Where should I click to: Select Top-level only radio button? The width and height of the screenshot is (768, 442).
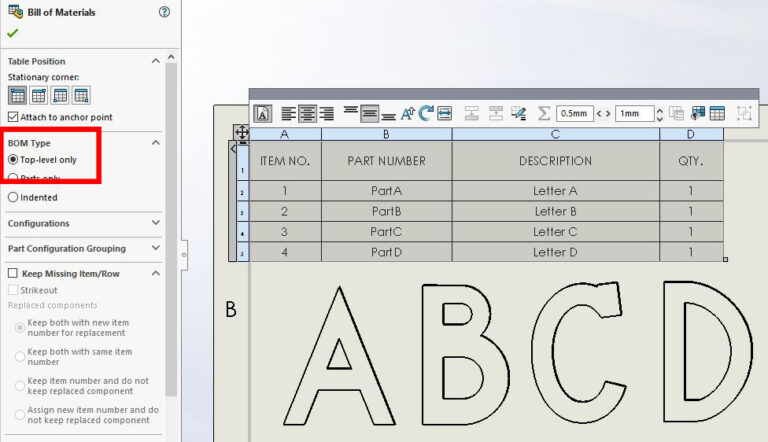click(x=13, y=160)
